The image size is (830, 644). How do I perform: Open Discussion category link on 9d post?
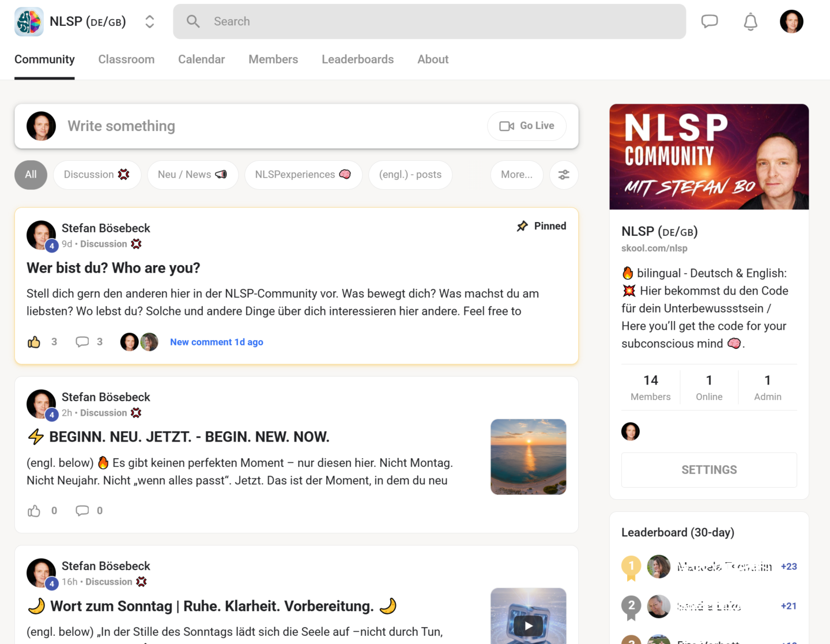pyautogui.click(x=111, y=244)
